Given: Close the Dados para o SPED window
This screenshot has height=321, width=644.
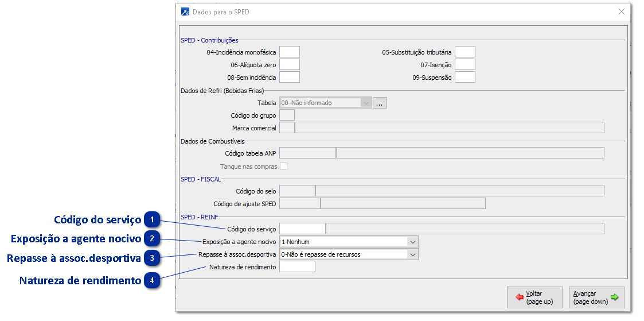Looking at the screenshot, I should tap(622, 11).
